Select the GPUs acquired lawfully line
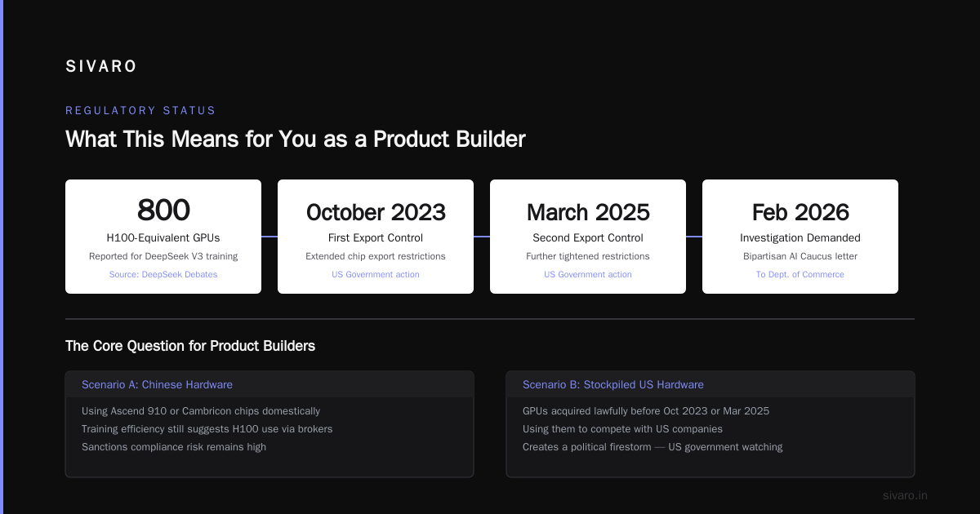980x514 pixels. coord(646,411)
